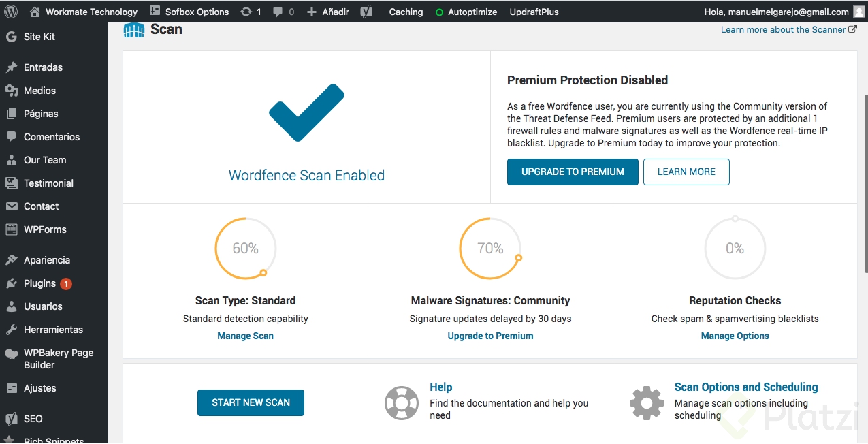
Task: Click the 60% Scan Type progress circle
Action: tap(245, 249)
